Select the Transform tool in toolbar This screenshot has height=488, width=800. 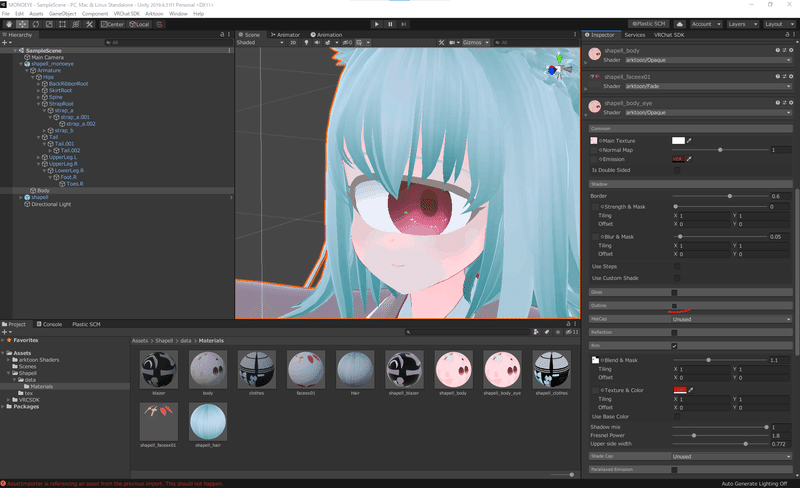[x=76, y=24]
